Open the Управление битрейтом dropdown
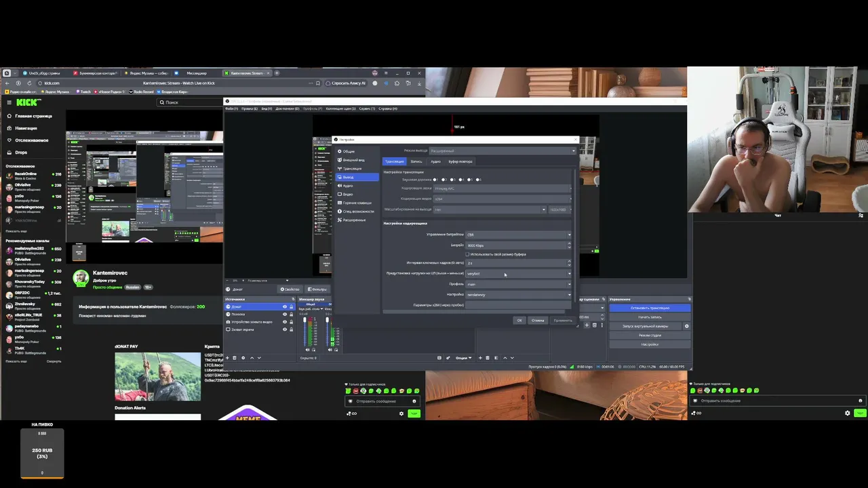This screenshot has width=868, height=488. pos(519,235)
